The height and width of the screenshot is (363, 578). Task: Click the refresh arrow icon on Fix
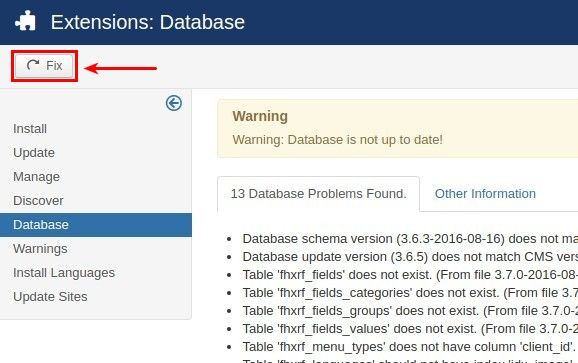(33, 65)
